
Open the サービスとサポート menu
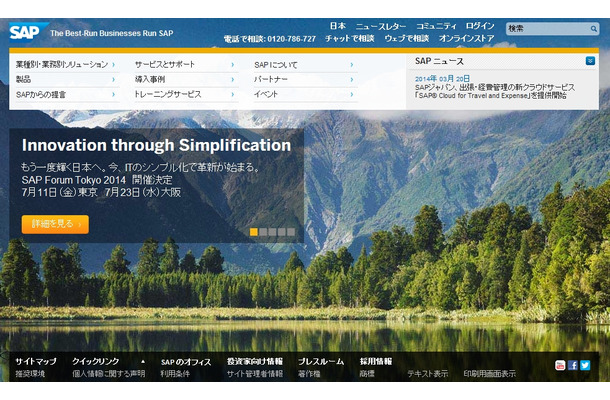[x=165, y=64]
